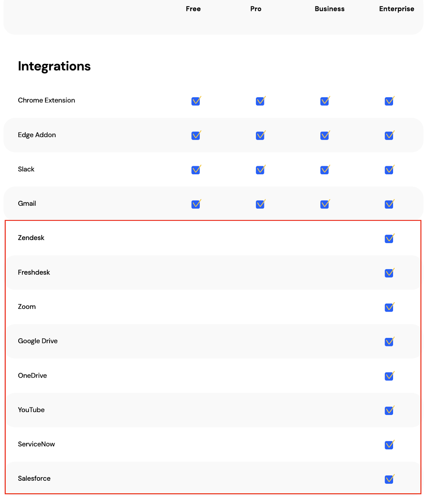Click Google Drive checkmark in Enterprise column

(x=390, y=341)
